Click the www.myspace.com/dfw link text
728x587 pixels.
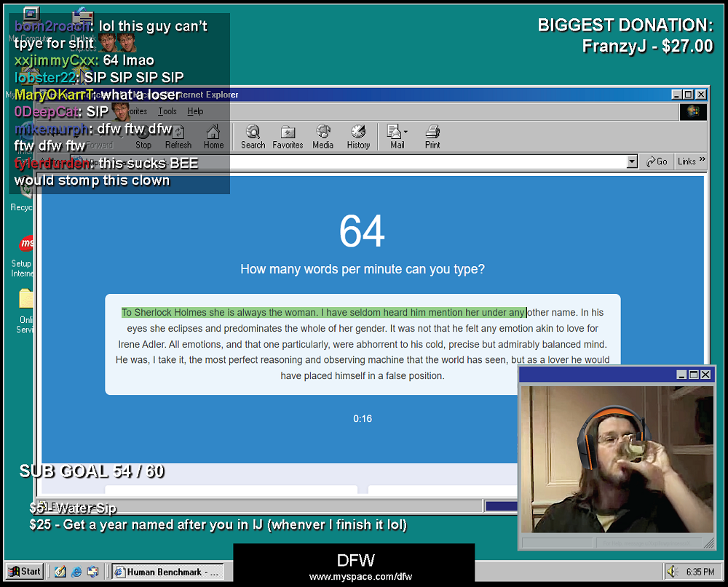[360, 577]
